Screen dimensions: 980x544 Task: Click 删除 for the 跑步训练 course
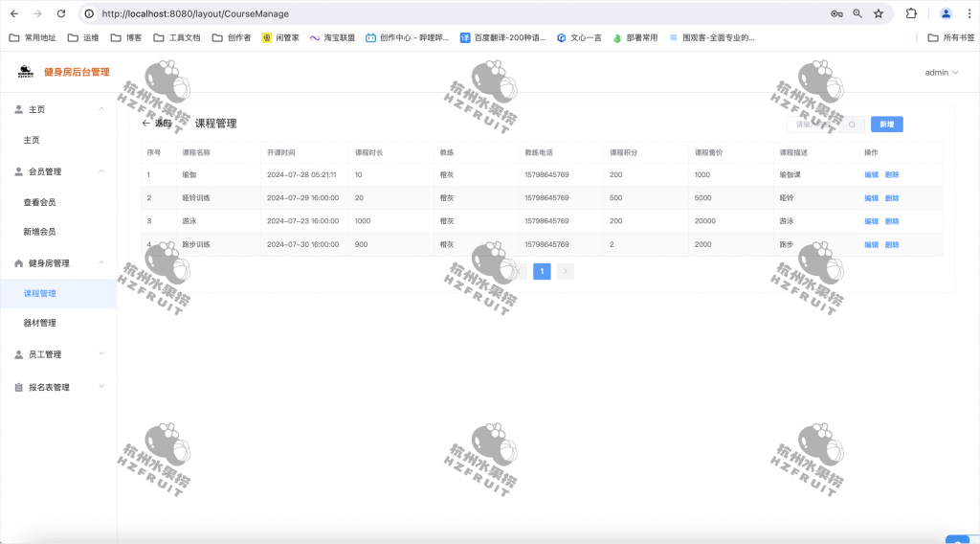892,244
